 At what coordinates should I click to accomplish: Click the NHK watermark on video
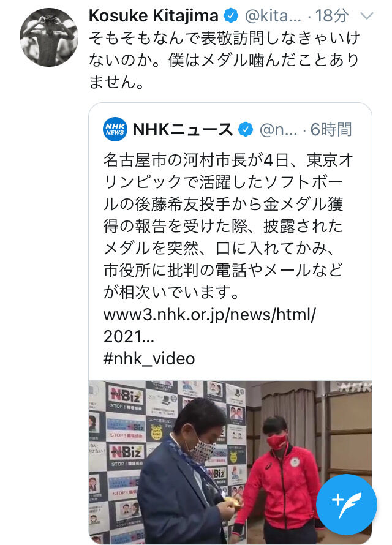point(356,386)
